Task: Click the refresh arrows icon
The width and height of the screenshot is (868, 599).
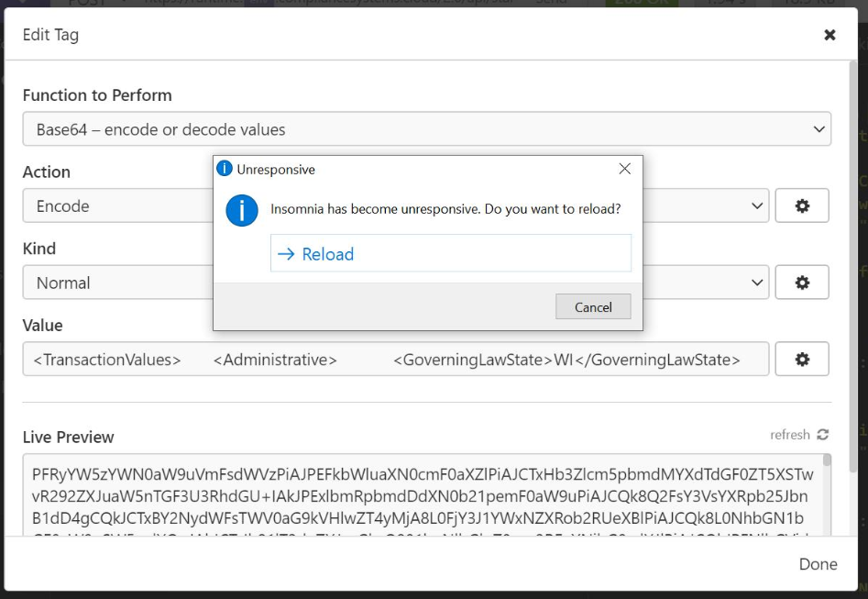Action: (x=822, y=435)
